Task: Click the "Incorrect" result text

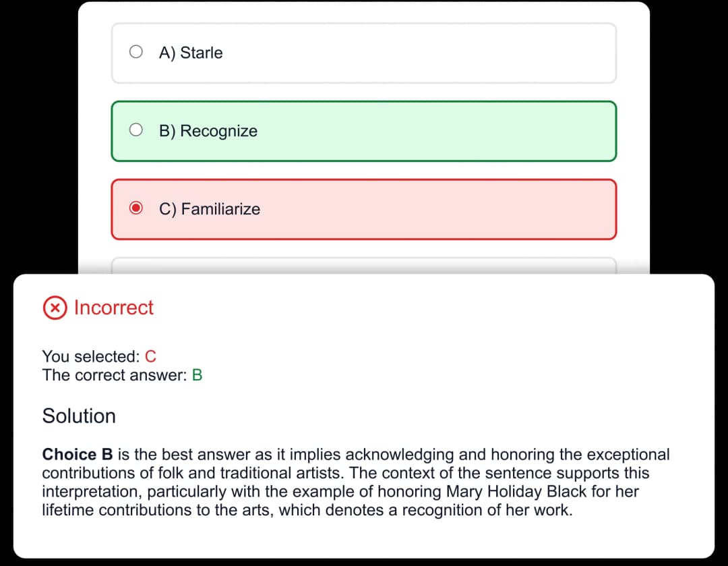Action: 113,308
